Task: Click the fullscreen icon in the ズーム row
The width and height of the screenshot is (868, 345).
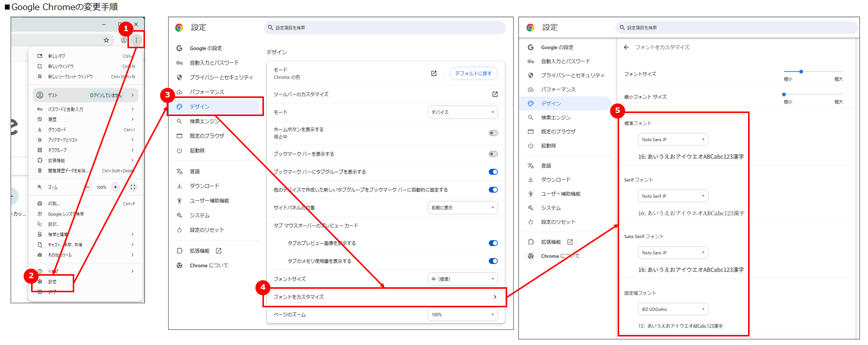Action: (x=133, y=187)
